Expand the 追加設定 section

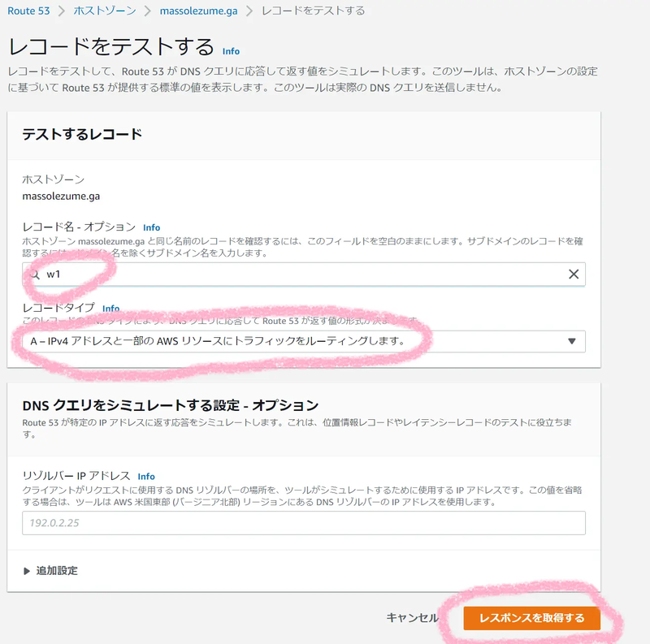(x=50, y=571)
